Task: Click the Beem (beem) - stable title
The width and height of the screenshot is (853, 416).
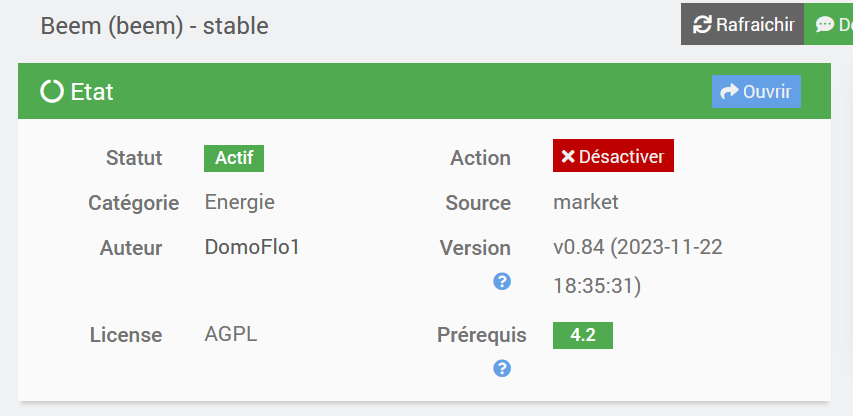Action: tap(154, 25)
